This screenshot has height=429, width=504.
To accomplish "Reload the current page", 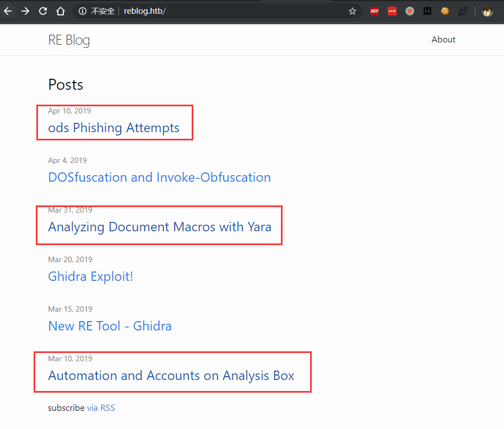I will 43,11.
